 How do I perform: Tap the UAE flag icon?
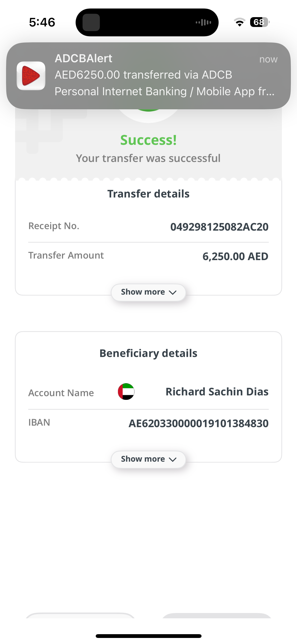click(x=126, y=391)
